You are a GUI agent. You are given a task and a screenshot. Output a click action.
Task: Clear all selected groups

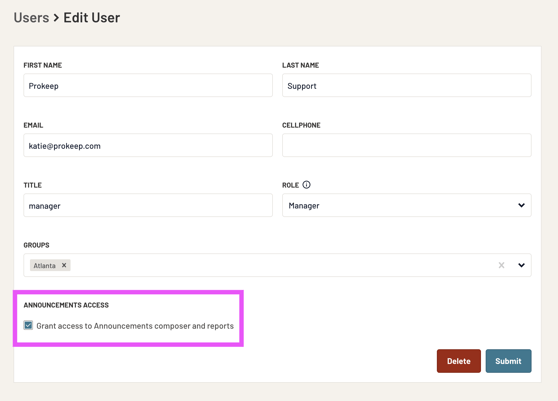501,265
